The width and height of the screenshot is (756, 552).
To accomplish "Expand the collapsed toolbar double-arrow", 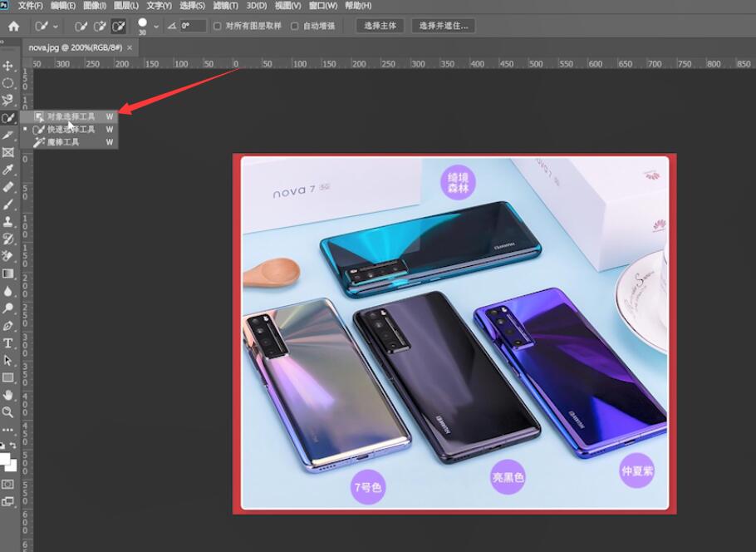I will click(x=2, y=42).
